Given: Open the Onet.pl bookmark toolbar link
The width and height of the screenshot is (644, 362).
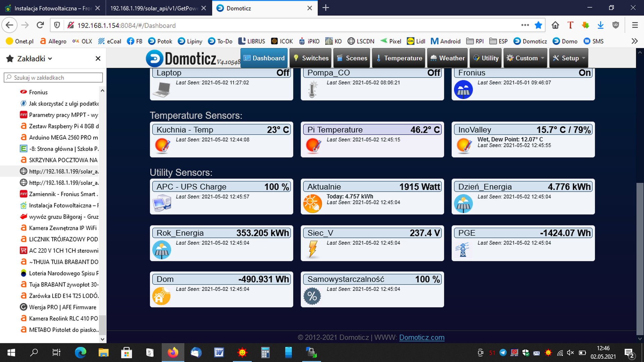Looking at the screenshot, I should 20,41.
